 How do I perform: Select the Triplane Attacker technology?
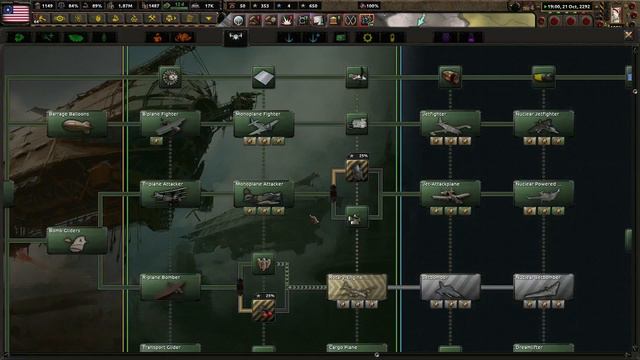click(x=170, y=194)
